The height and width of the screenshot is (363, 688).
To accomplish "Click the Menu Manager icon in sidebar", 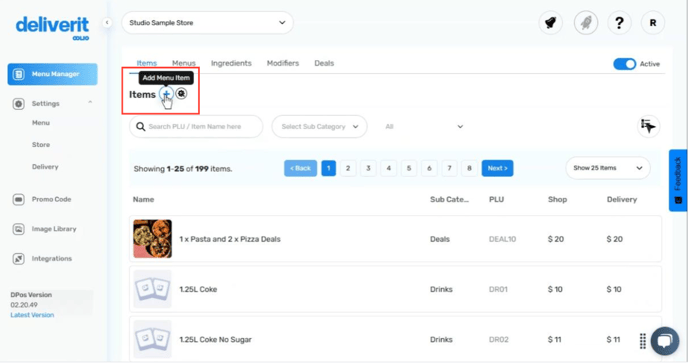I will click(x=18, y=74).
